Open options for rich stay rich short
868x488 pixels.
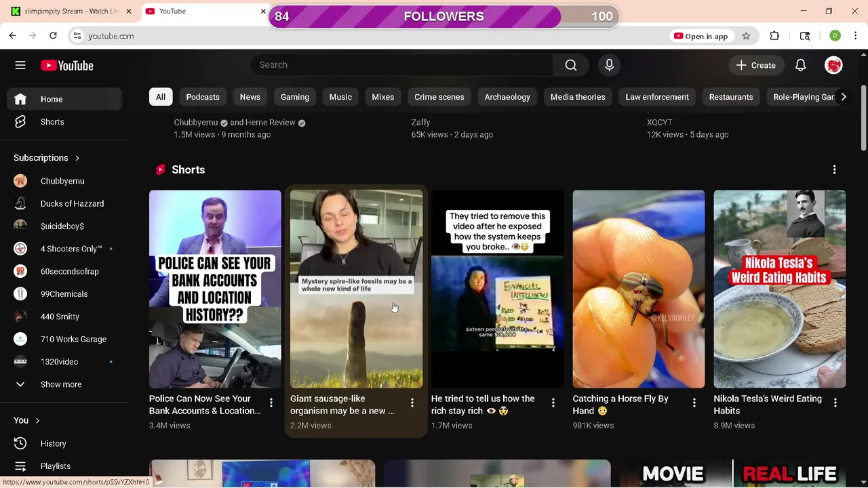point(553,403)
